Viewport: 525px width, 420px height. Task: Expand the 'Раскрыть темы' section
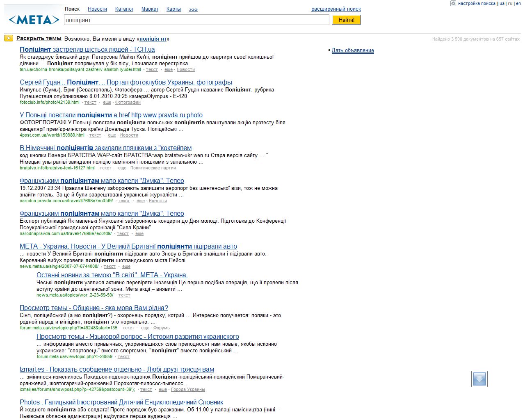[x=39, y=39]
